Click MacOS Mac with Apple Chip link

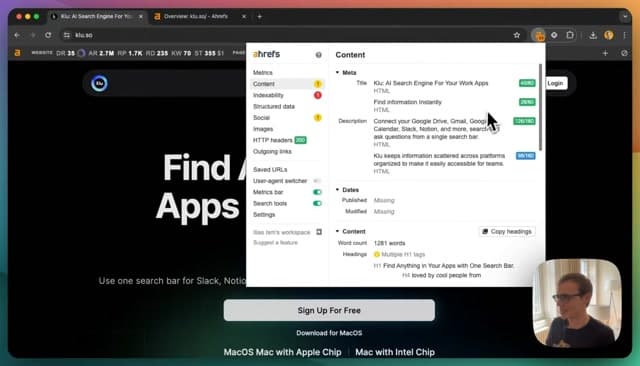[x=282, y=352]
